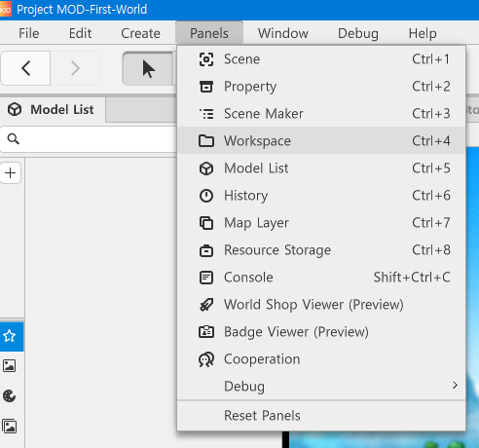This screenshot has height=448, width=479.
Task: Click the plus button to add a model
Action: (11, 172)
